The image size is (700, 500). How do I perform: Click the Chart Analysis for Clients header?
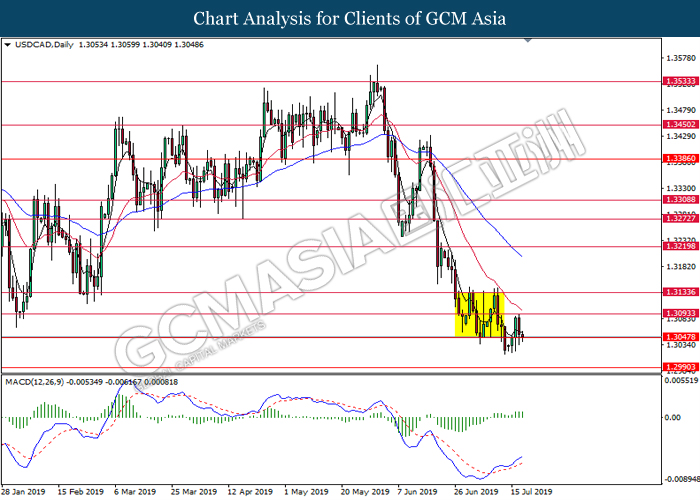[350, 19]
